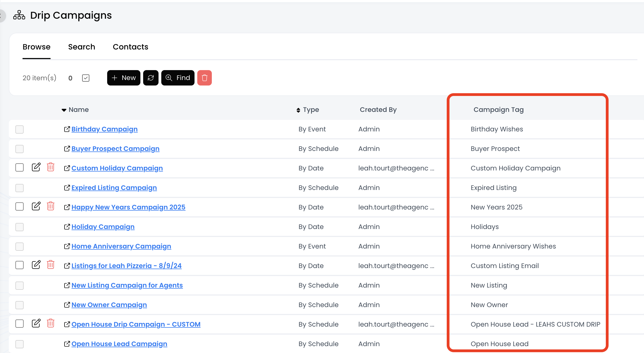The image size is (644, 353).
Task: Click the select-all checkmark icon
Action: (86, 78)
